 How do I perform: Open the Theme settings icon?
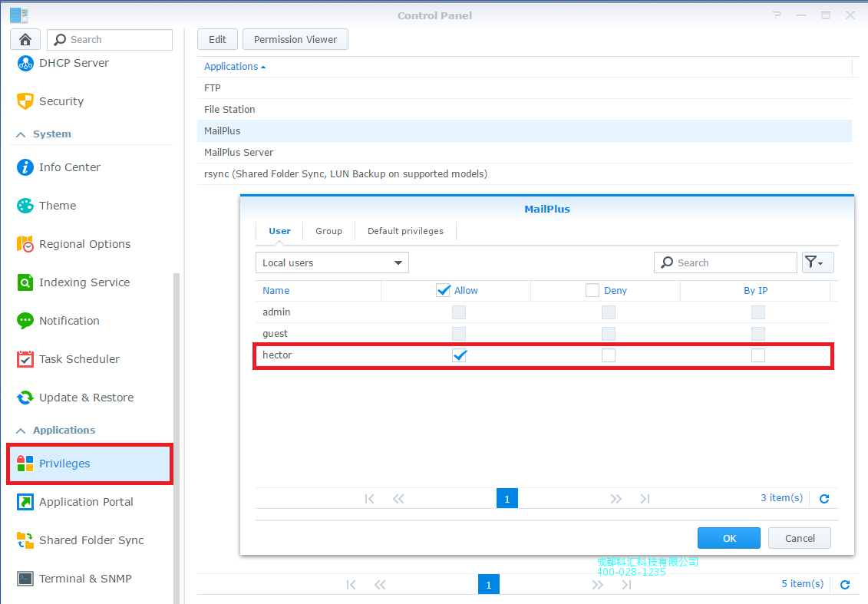click(x=25, y=206)
